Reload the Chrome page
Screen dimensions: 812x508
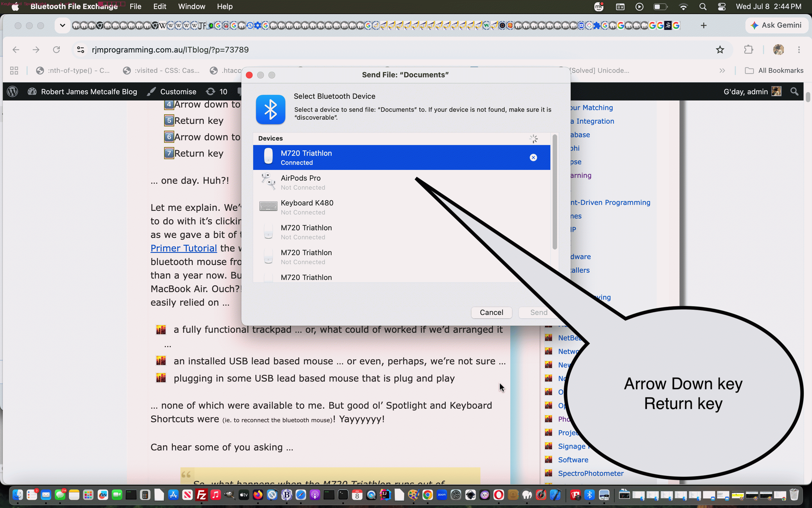[56, 50]
